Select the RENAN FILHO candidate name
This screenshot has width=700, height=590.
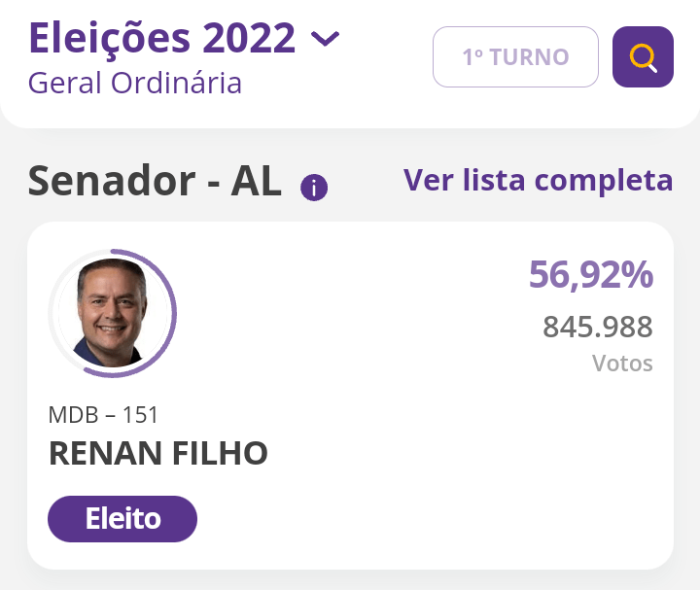tap(157, 453)
